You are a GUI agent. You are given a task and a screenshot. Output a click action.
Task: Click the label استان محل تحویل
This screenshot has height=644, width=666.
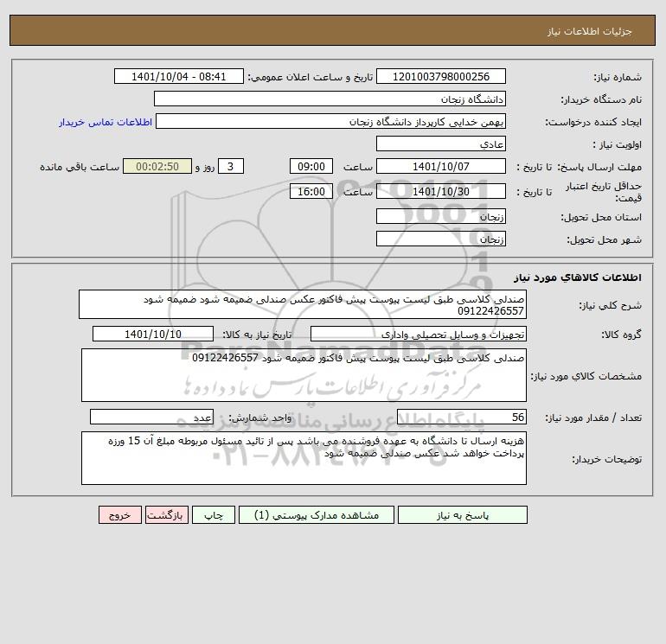pos(601,217)
